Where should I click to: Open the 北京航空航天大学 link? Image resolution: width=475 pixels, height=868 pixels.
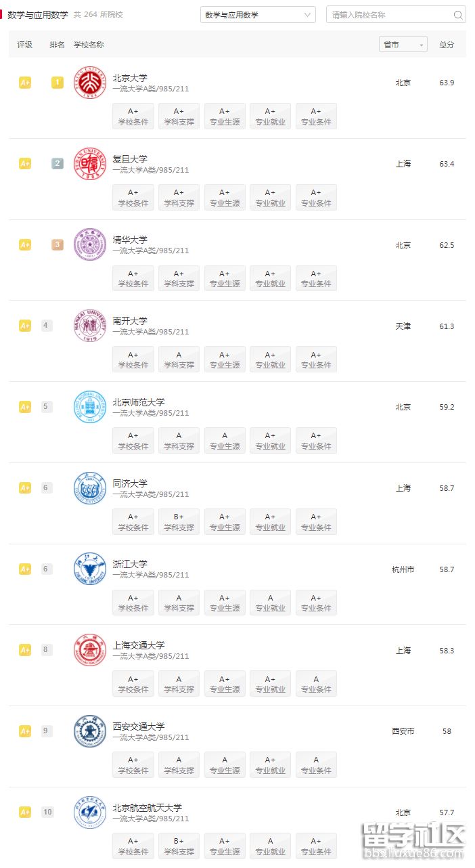148,808
